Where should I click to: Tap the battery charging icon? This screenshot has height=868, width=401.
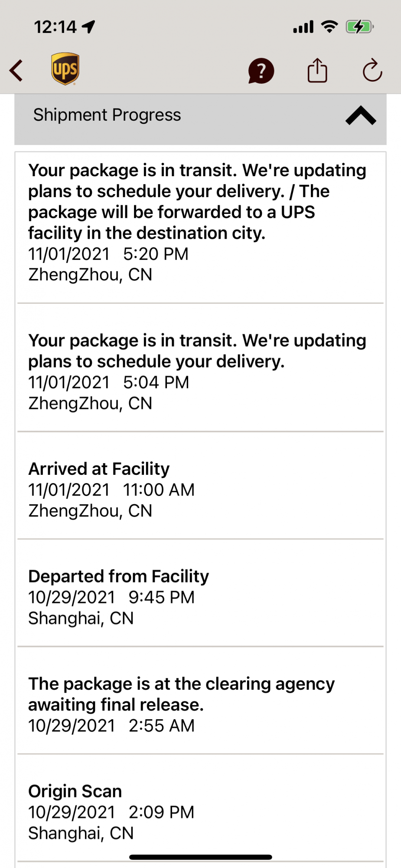pyautogui.click(x=359, y=27)
